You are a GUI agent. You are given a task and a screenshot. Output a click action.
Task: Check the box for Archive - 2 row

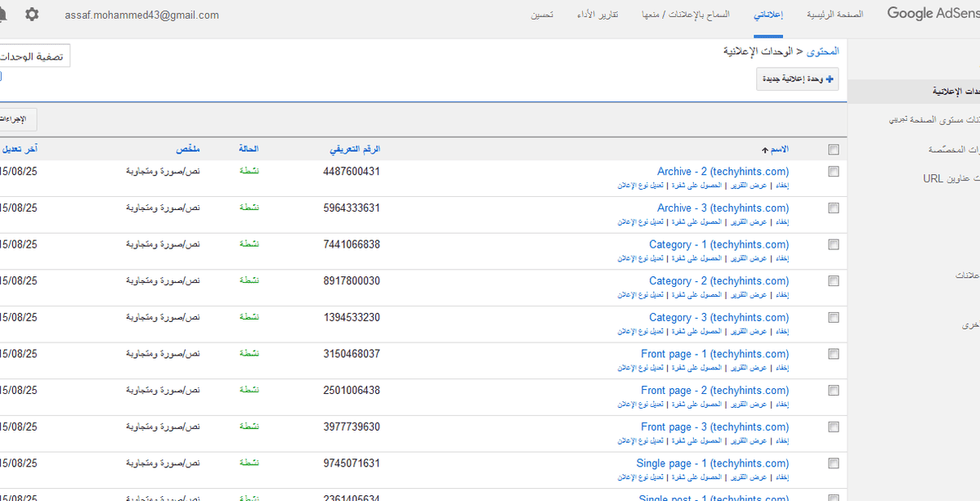(833, 172)
